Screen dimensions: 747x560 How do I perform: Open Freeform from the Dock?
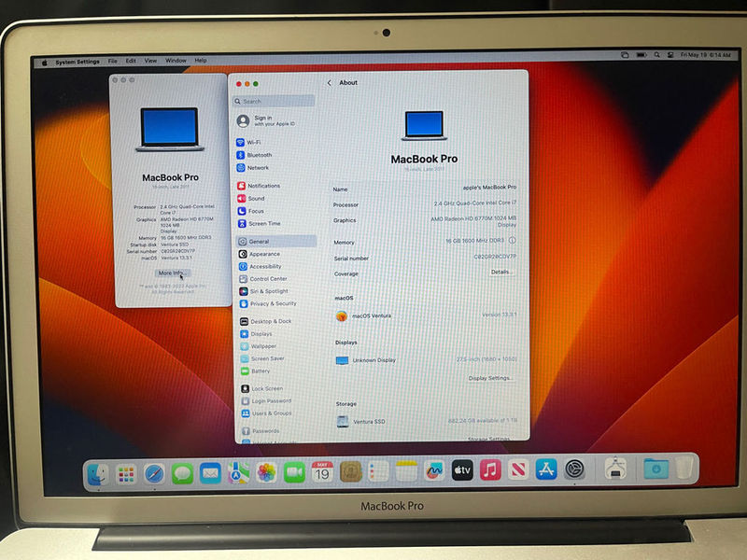pos(434,471)
